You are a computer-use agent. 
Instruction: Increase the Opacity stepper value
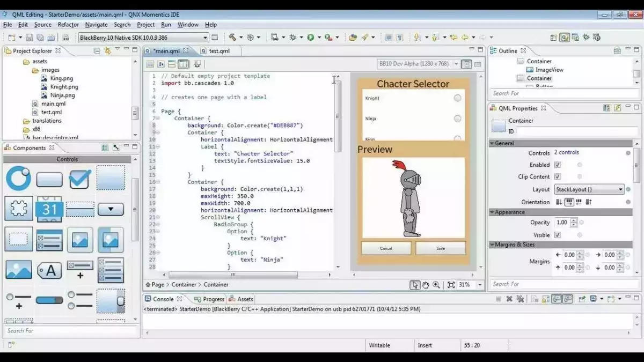pyautogui.click(x=574, y=220)
